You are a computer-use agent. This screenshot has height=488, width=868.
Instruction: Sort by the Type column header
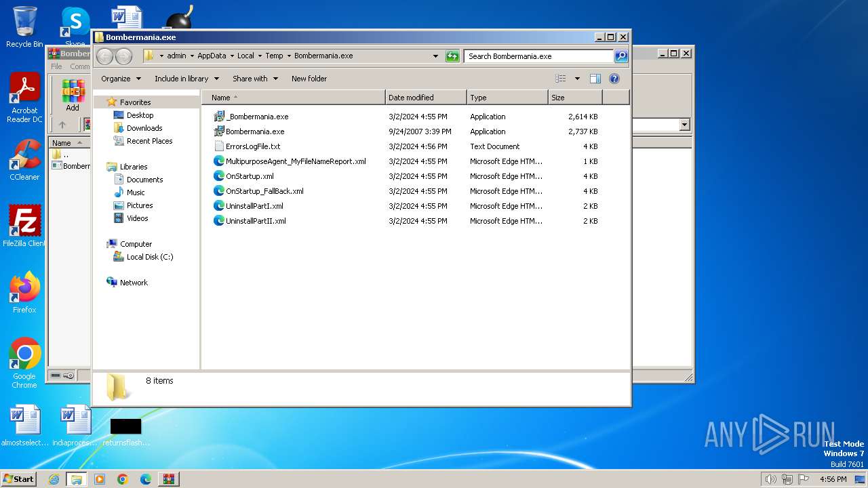click(507, 98)
